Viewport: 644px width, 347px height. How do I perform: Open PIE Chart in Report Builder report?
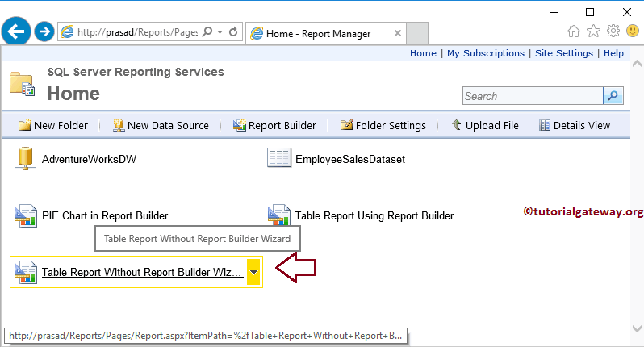[x=105, y=216]
